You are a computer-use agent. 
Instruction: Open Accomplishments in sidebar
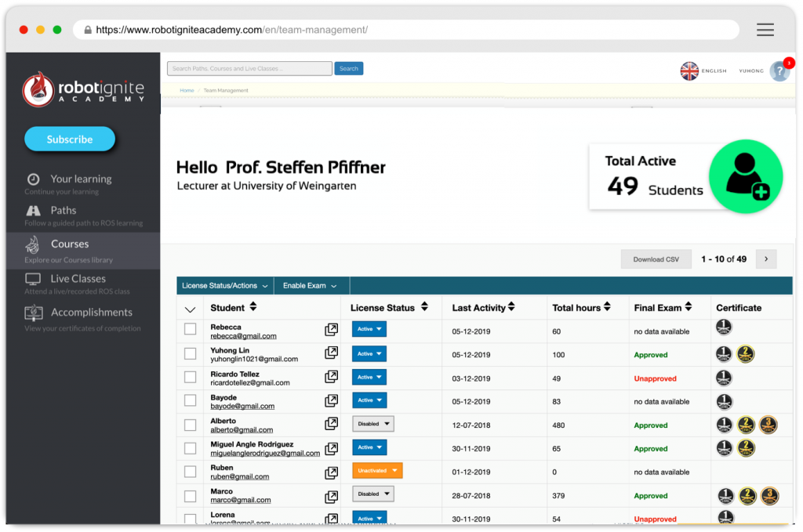coord(91,312)
